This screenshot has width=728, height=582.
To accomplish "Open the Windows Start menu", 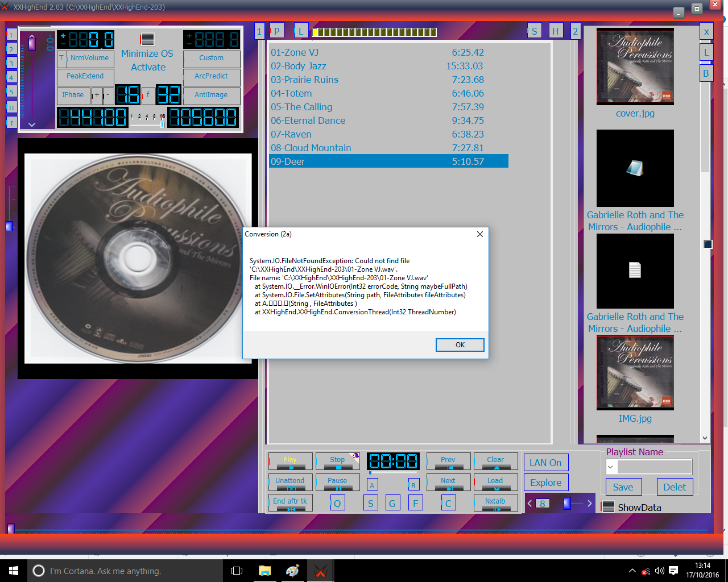I will point(14,571).
